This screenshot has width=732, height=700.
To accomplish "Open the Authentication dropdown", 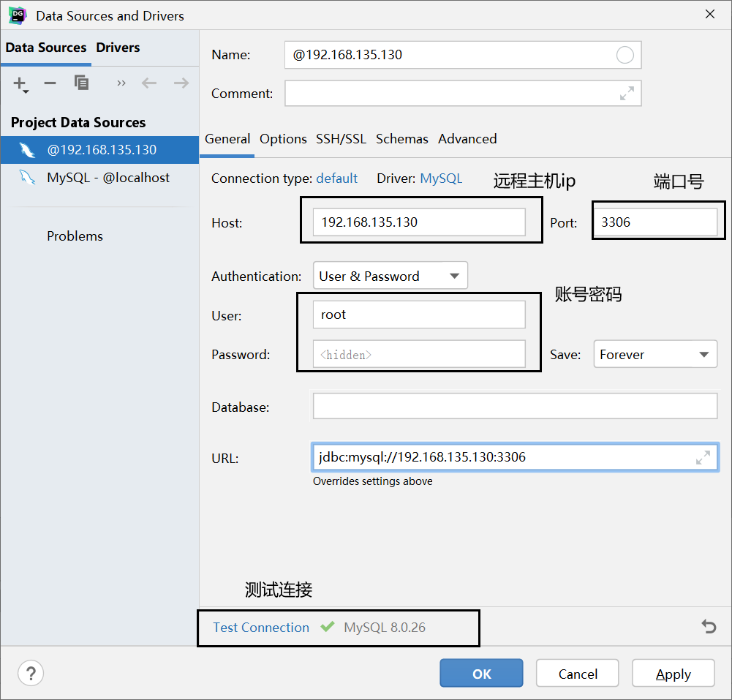I will coord(390,276).
